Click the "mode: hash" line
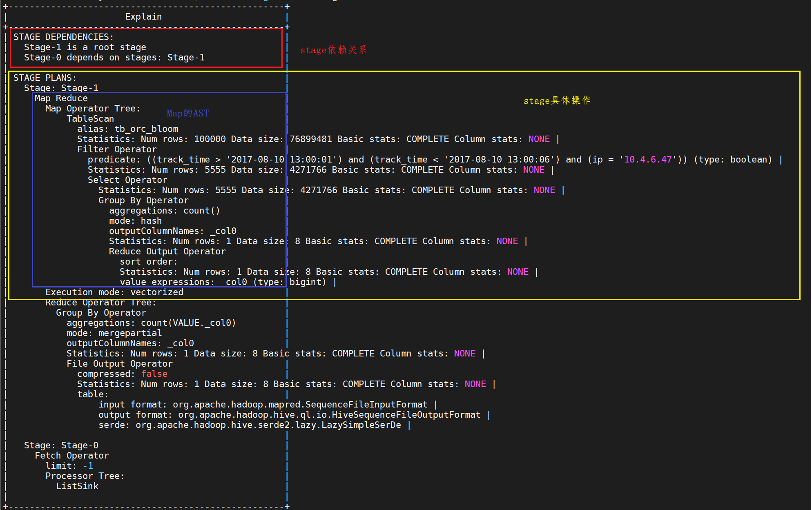 point(135,221)
